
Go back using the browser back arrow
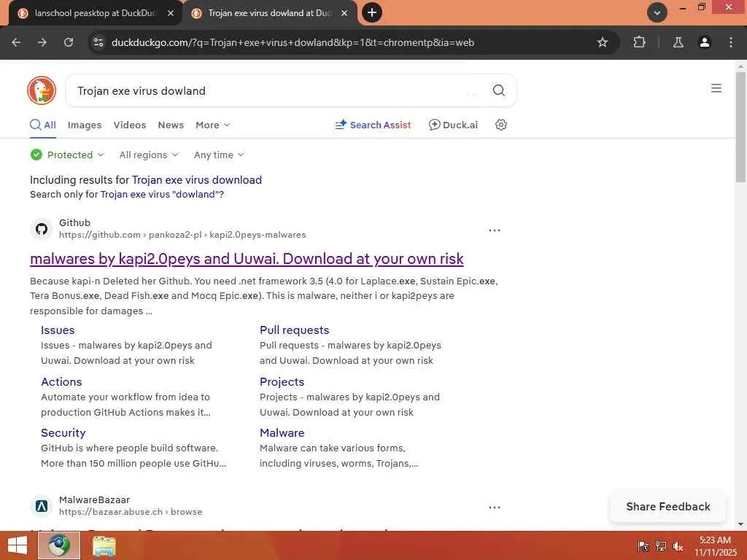pos(16,42)
